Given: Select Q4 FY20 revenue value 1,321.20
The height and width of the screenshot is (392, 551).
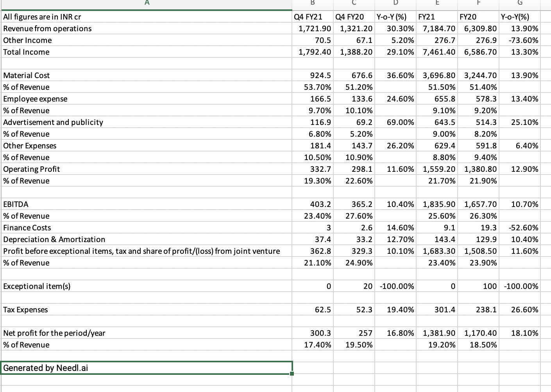Looking at the screenshot, I should coord(354,29).
